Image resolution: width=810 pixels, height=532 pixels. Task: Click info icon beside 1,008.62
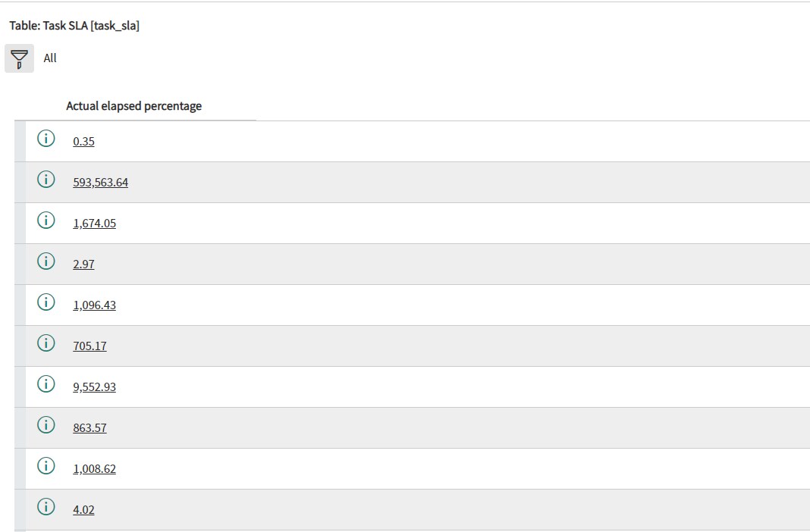tap(46, 465)
